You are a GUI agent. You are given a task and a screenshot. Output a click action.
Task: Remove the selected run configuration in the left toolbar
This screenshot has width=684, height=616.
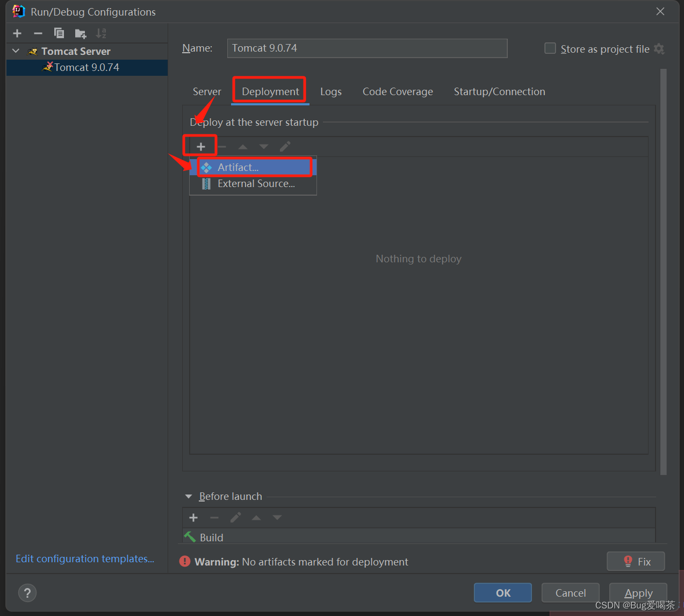[x=38, y=33]
